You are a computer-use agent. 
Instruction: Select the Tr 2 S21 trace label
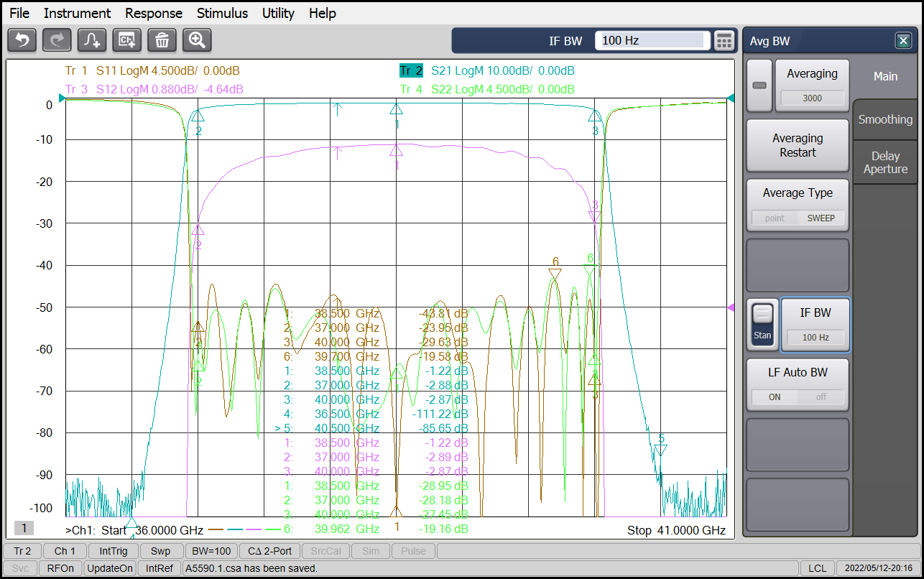pos(411,70)
